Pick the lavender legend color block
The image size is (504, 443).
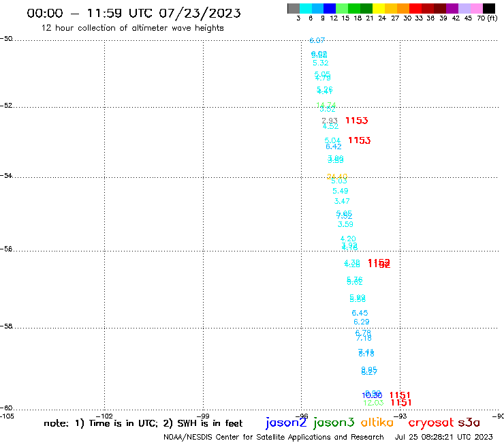(x=464, y=8)
